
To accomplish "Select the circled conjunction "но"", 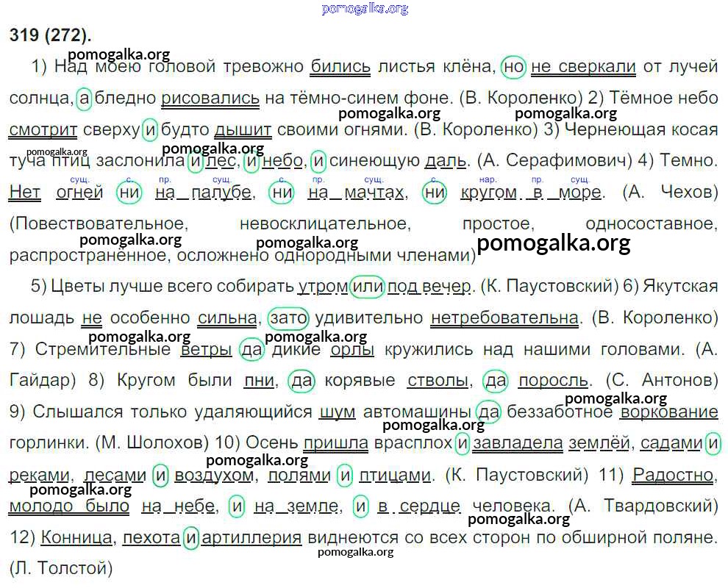I will pos(513,67).
